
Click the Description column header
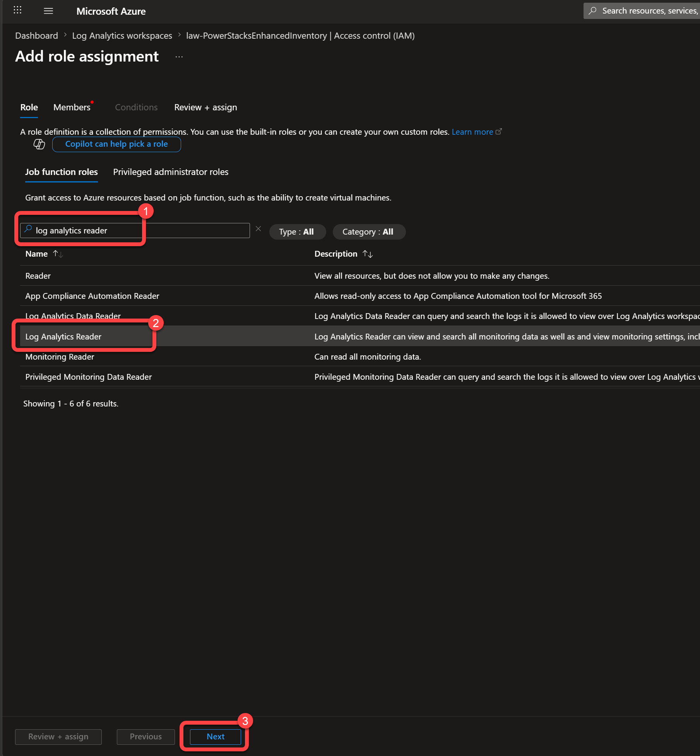point(336,254)
